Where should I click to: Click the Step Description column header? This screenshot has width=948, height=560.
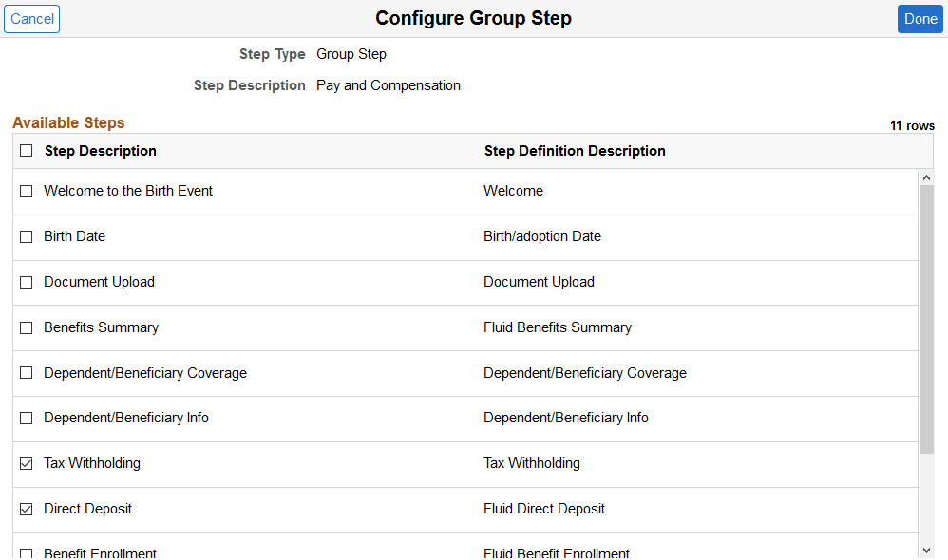pos(101,151)
